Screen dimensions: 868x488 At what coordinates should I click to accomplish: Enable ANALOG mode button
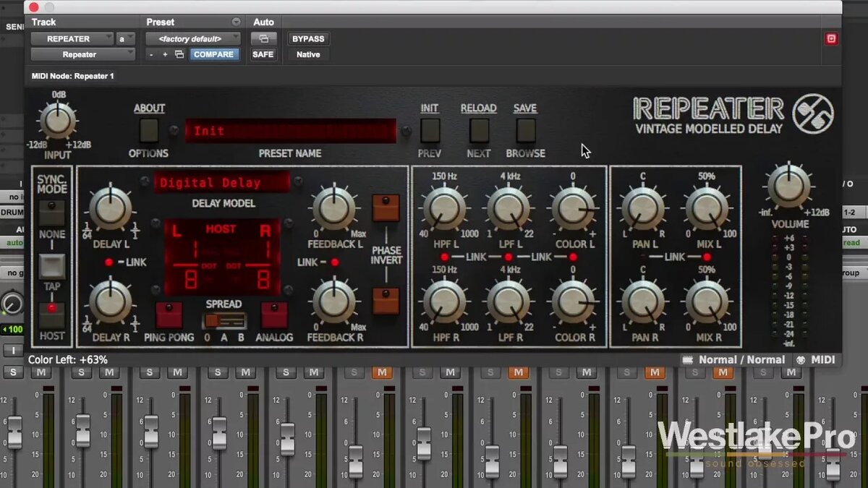pyautogui.click(x=274, y=315)
